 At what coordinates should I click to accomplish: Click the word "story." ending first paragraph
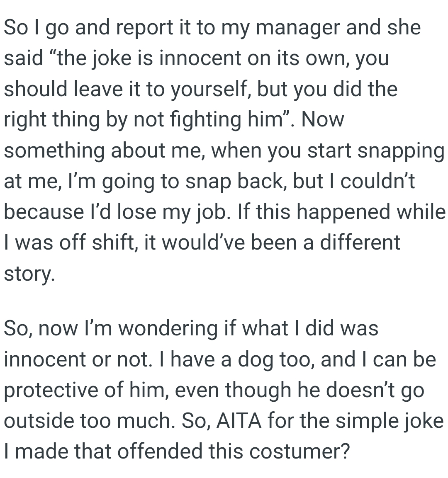[x=29, y=273]
